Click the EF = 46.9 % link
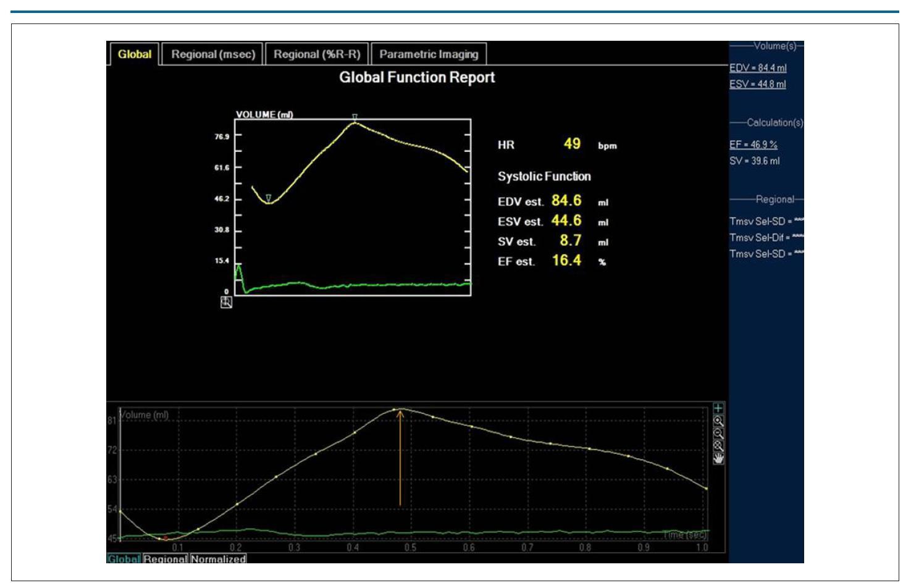The height and width of the screenshot is (588, 911). click(x=754, y=145)
